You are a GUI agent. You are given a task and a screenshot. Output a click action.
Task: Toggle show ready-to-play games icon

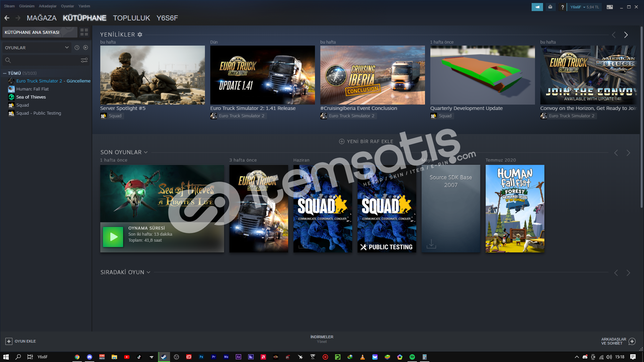coord(86,48)
